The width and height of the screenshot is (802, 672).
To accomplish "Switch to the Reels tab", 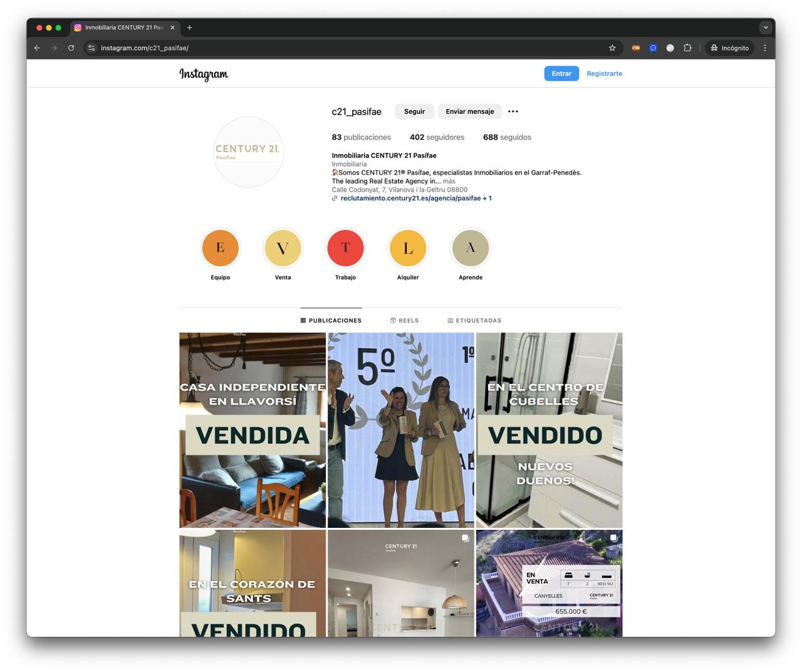I will pos(404,320).
